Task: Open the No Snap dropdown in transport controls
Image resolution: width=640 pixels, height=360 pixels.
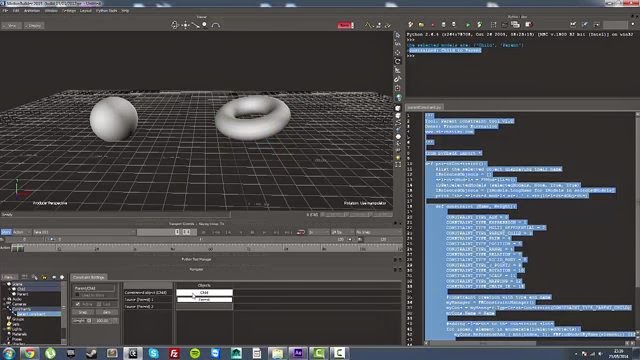Action: [x=378, y=232]
